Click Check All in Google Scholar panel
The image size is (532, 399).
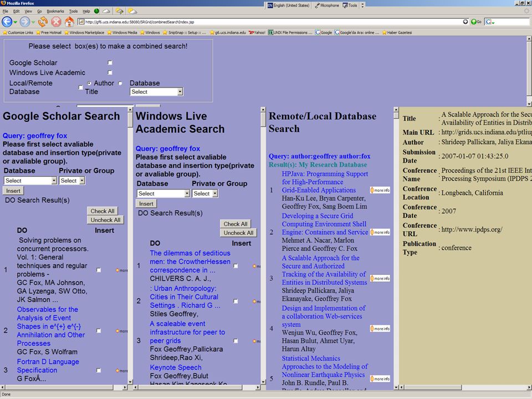coord(102,211)
